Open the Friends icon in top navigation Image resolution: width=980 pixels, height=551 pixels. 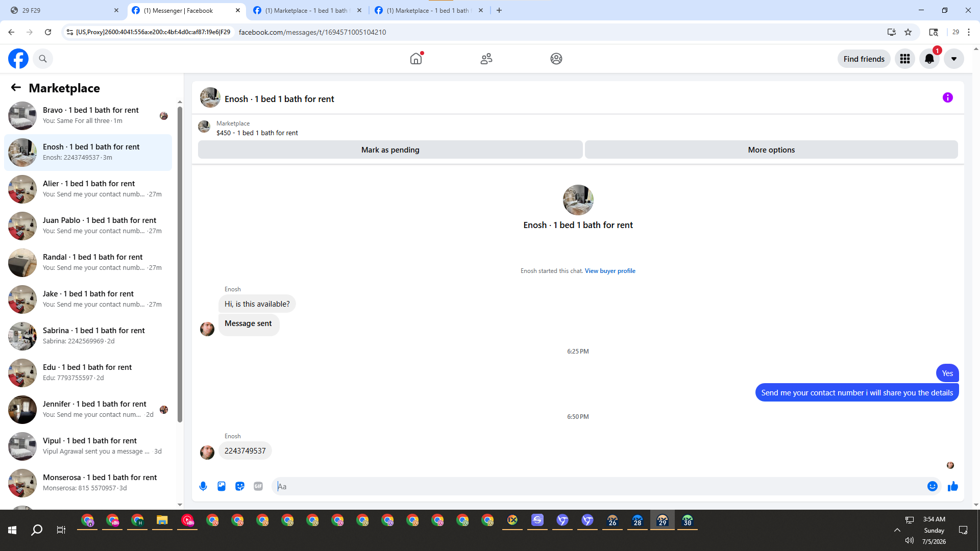tap(486, 59)
